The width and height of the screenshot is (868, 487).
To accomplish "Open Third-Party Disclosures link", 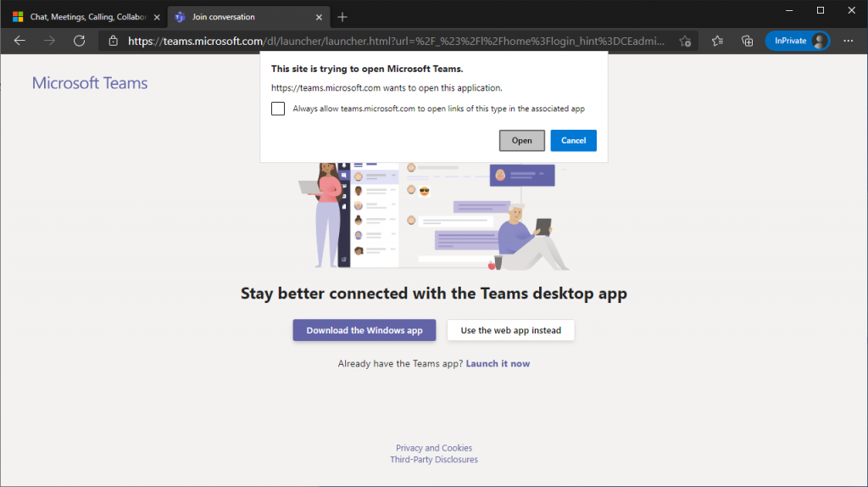I will 434,459.
